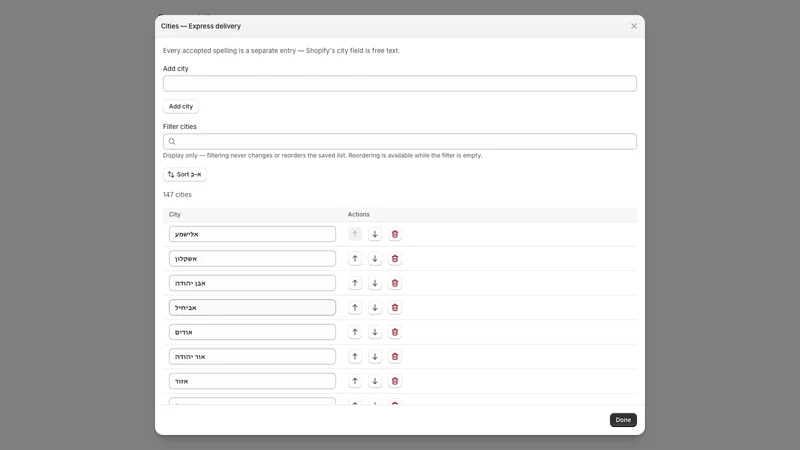Viewport: 800px width, 450px height.
Task: Move אזור up in the list
Action: coord(355,381)
